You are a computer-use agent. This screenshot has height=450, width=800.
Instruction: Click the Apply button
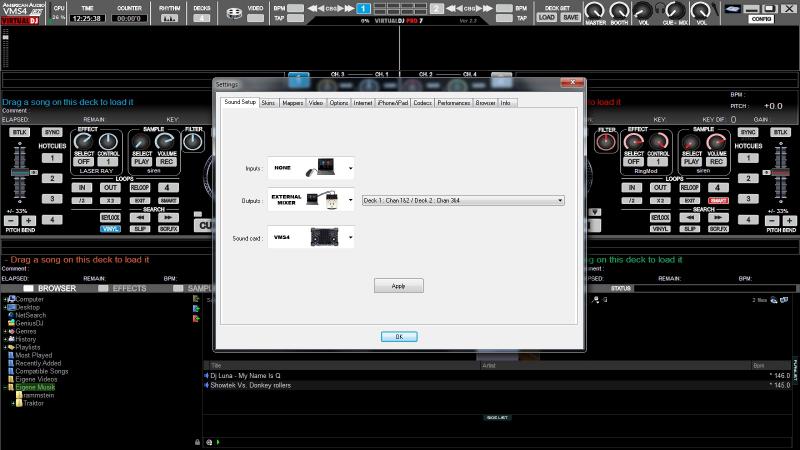[398, 286]
